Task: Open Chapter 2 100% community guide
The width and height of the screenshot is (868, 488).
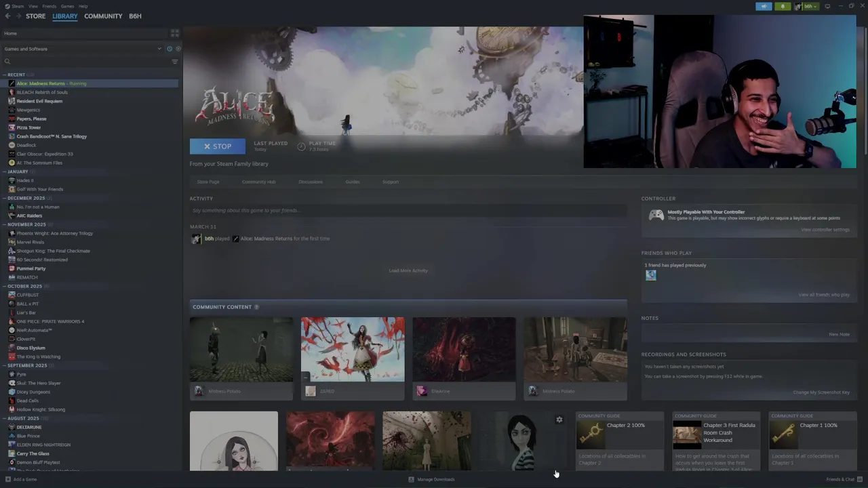Action: coord(619,441)
